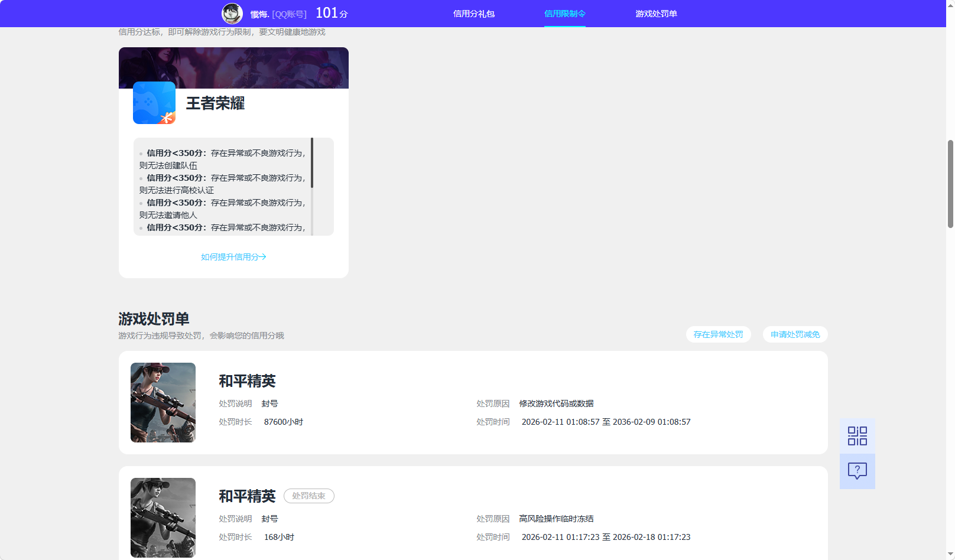This screenshot has width=955, height=560.
Task: Click the penalty reason text 修改游戏代码或数据
Action: tap(556, 403)
